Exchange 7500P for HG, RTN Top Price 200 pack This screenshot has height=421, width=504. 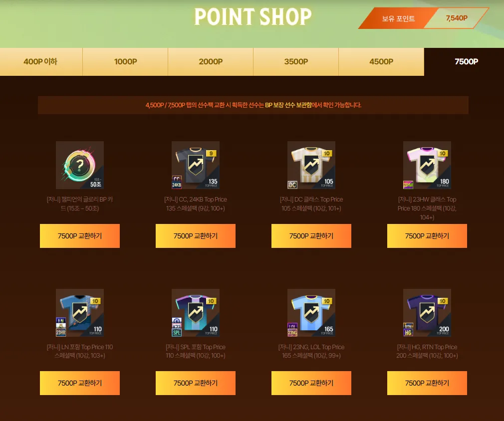coord(427,383)
